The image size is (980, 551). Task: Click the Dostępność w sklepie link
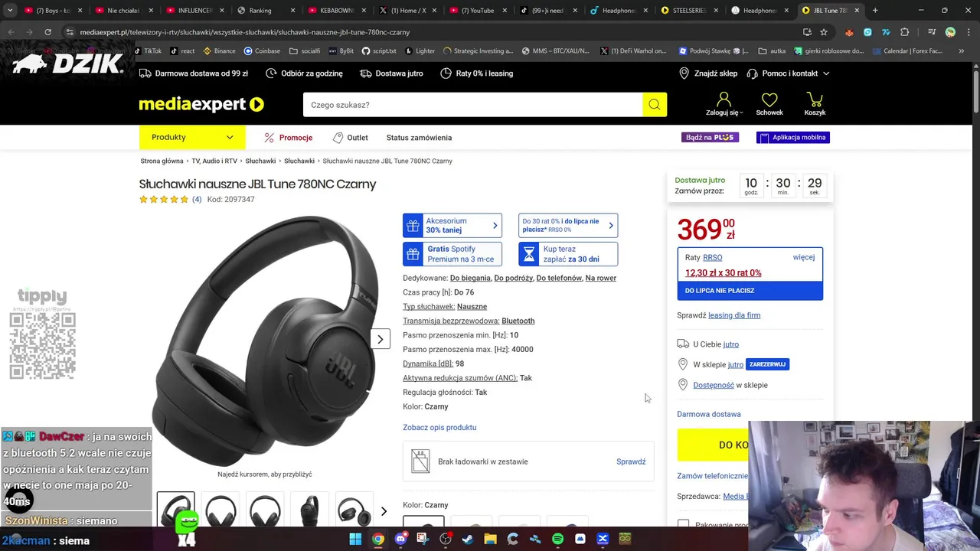coord(714,385)
